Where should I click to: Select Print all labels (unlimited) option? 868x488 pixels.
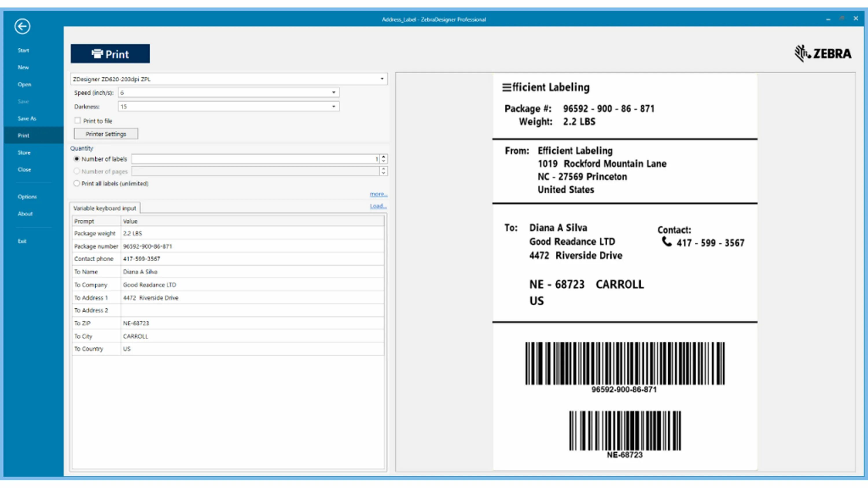pos(77,184)
